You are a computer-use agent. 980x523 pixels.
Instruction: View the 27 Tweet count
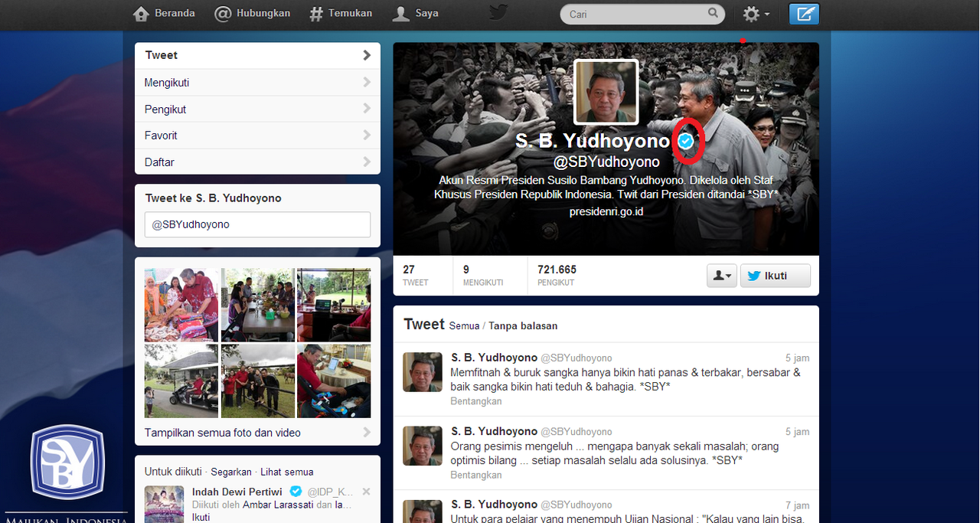[x=416, y=276]
